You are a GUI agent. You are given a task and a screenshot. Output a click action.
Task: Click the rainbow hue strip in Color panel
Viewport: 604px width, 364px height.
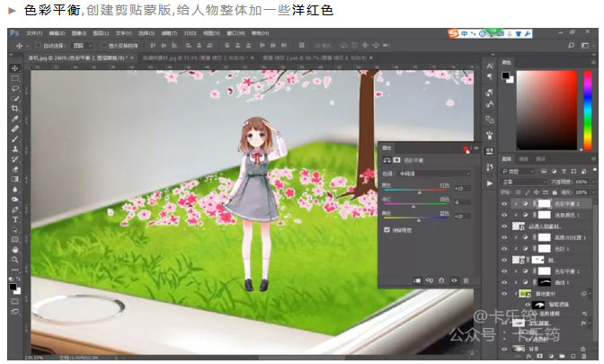(x=588, y=110)
